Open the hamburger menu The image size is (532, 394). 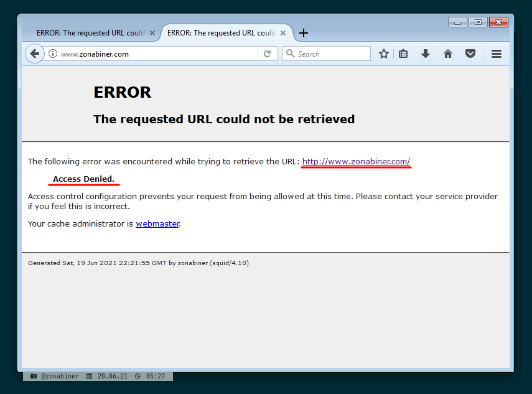click(x=497, y=54)
